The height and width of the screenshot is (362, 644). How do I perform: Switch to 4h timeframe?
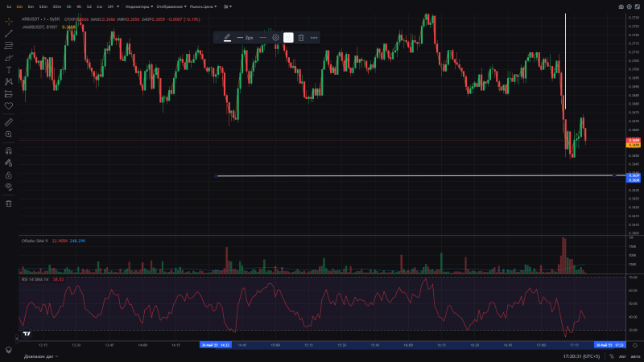[79, 6]
